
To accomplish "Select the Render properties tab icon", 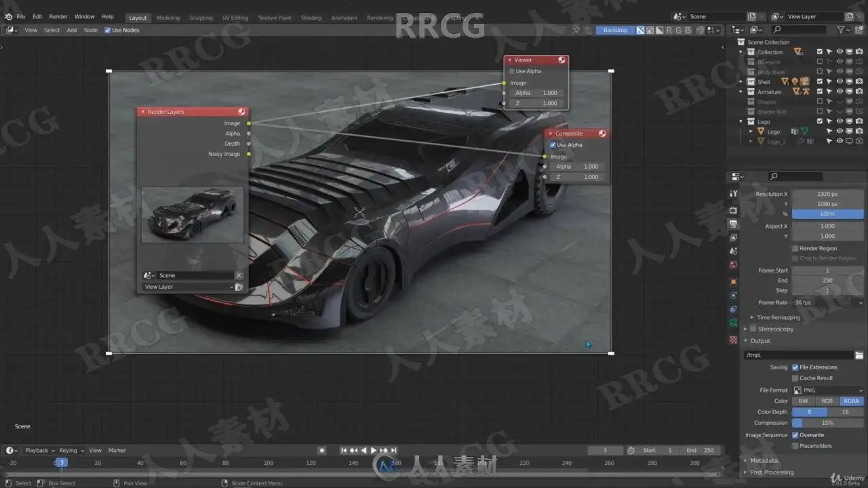I will coord(733,210).
